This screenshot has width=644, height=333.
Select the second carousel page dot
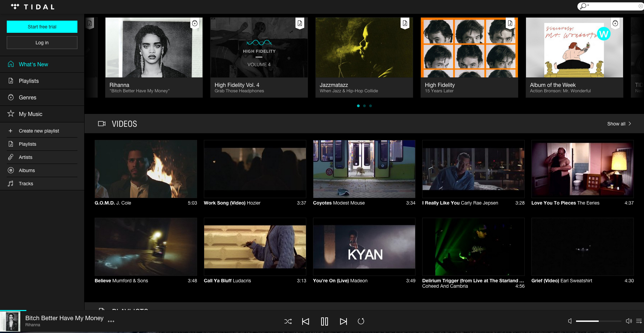[364, 106]
